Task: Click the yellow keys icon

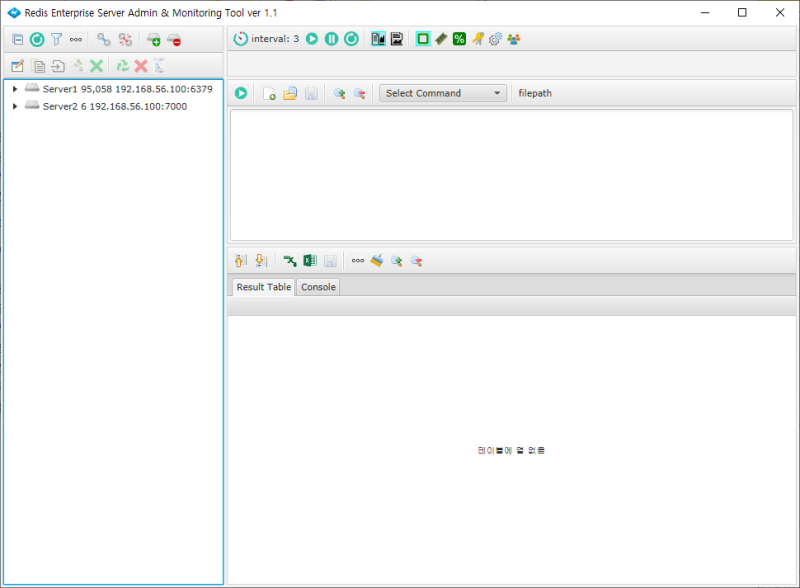Action: (x=477, y=39)
